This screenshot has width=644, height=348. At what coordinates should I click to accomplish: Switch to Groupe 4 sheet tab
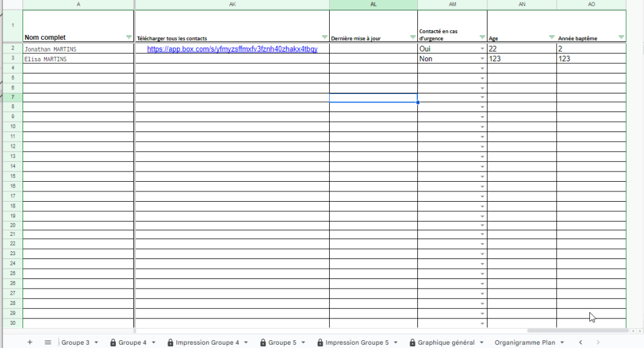click(132, 342)
